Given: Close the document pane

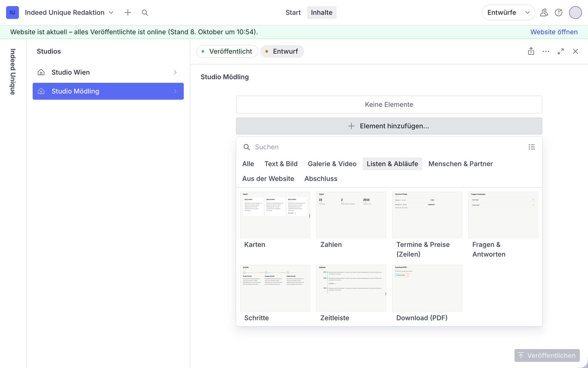Looking at the screenshot, I should [576, 52].
